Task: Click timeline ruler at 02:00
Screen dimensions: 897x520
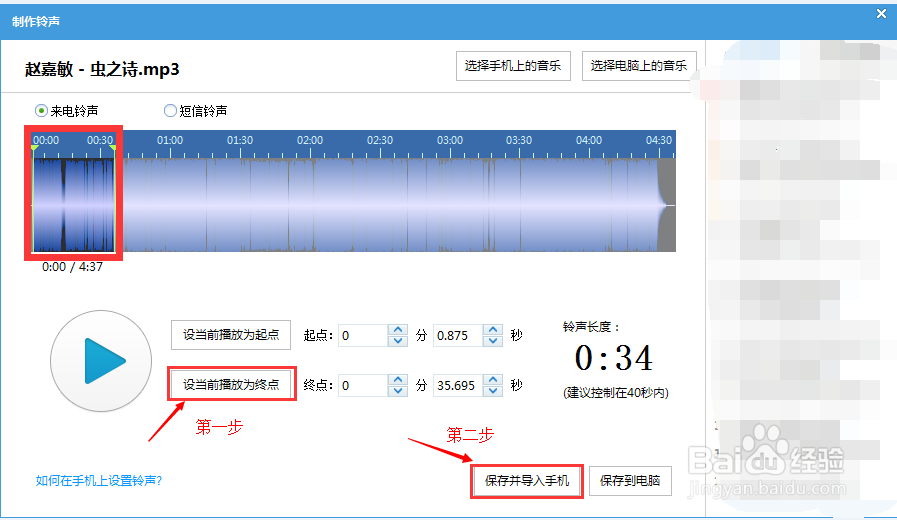Action: coord(310,141)
